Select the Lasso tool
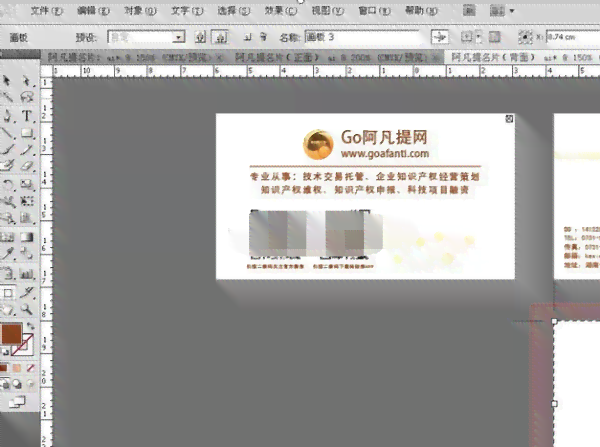Image resolution: width=600 pixels, height=447 pixels. 26,97
